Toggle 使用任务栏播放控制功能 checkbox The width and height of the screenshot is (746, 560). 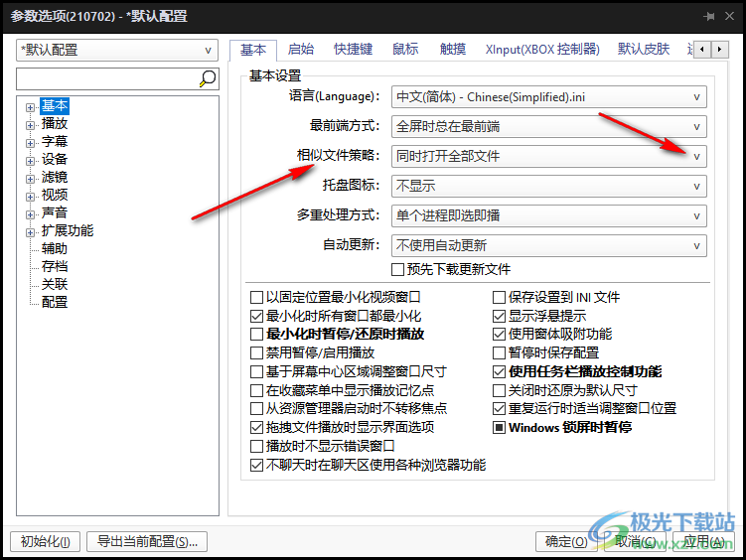pyautogui.click(x=499, y=371)
